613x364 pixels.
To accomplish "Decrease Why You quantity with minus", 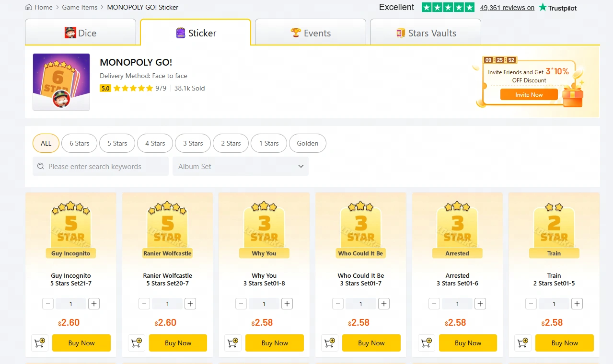I will (241, 304).
